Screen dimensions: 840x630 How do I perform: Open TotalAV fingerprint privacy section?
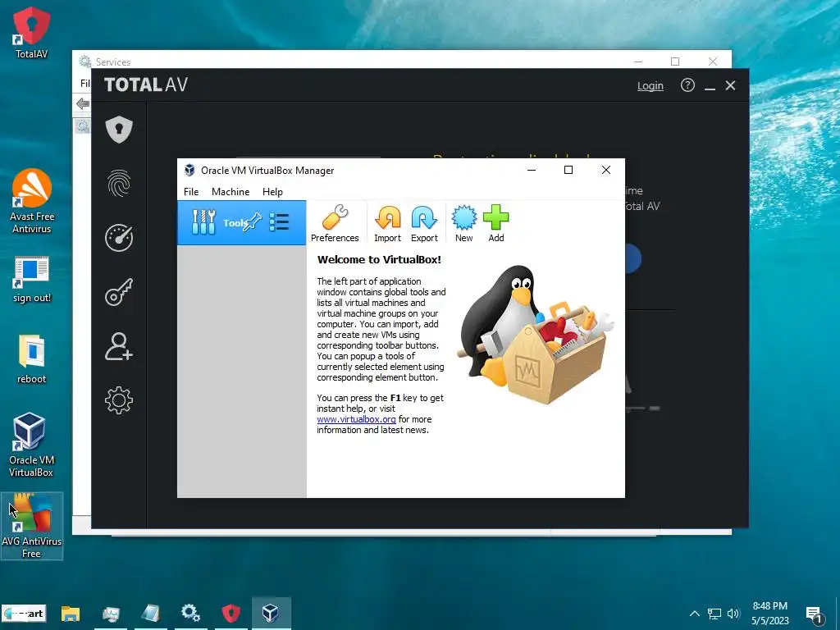pyautogui.click(x=119, y=184)
